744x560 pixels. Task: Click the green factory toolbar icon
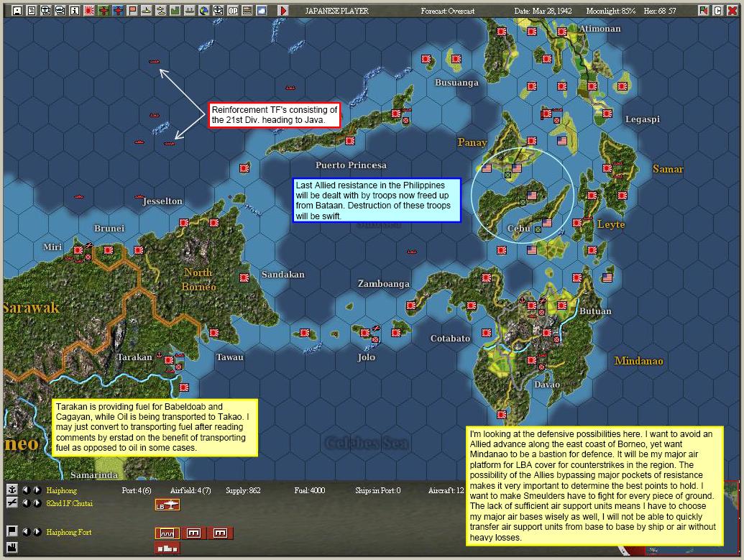click(x=175, y=11)
